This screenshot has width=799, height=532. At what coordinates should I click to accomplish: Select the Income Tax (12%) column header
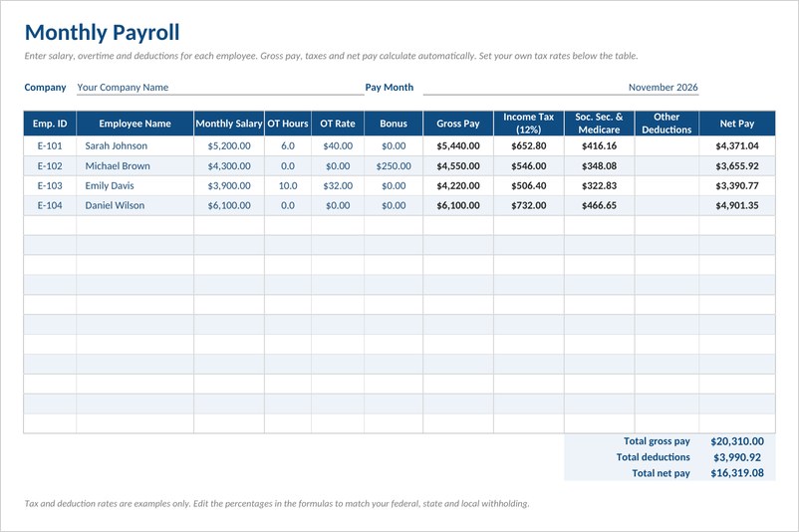(x=528, y=124)
